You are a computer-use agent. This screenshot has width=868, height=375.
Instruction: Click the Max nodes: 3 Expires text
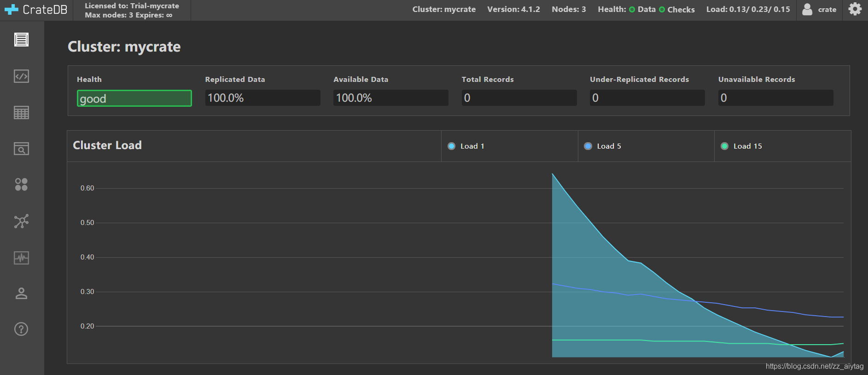(128, 15)
